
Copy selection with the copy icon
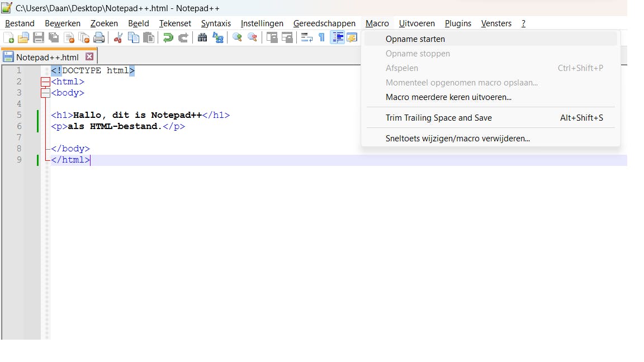tap(134, 38)
